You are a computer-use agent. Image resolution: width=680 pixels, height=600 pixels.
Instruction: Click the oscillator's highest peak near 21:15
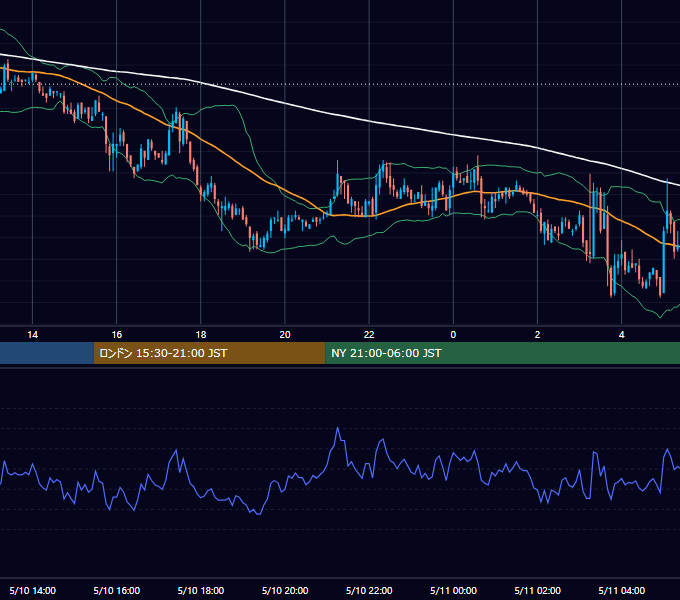click(x=338, y=429)
